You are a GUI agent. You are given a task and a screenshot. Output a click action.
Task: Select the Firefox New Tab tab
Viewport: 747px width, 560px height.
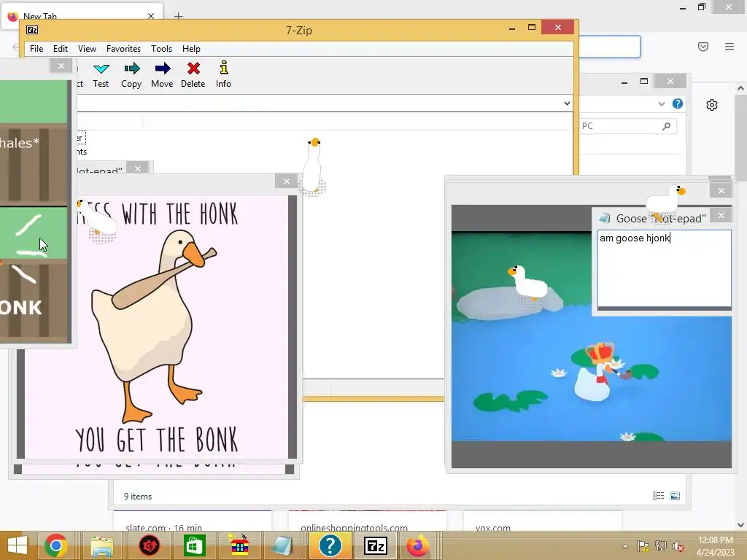click(x=81, y=16)
